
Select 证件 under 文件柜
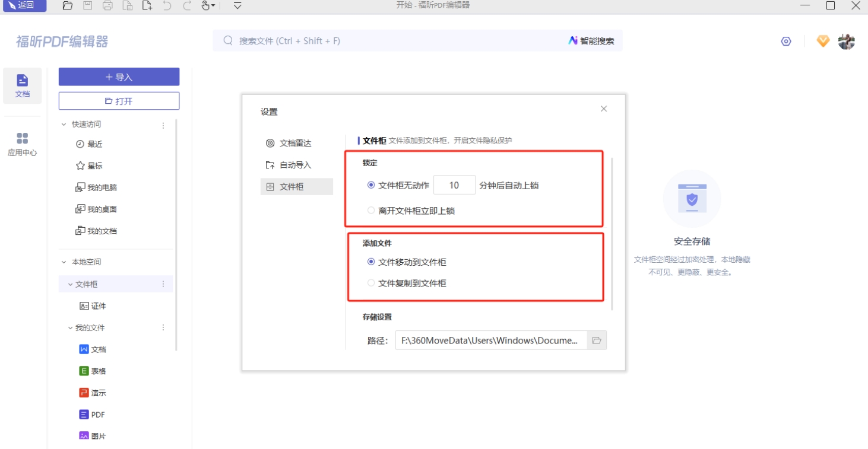93,306
